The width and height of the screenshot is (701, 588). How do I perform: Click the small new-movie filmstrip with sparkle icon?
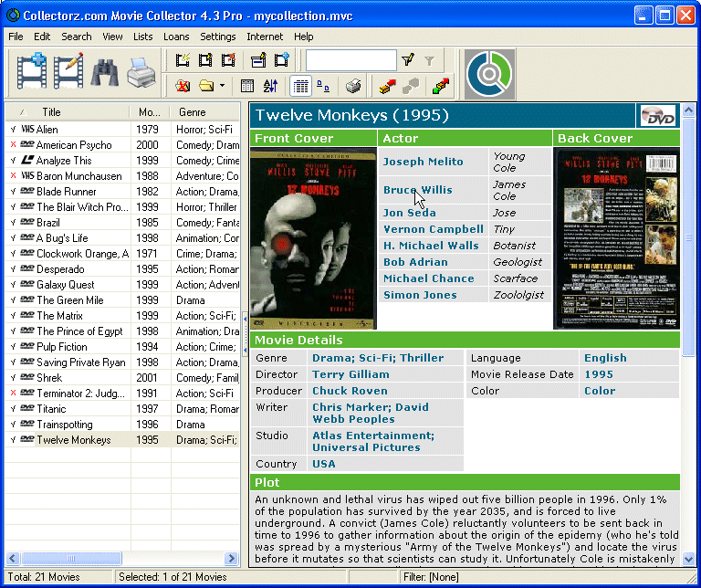(183, 60)
